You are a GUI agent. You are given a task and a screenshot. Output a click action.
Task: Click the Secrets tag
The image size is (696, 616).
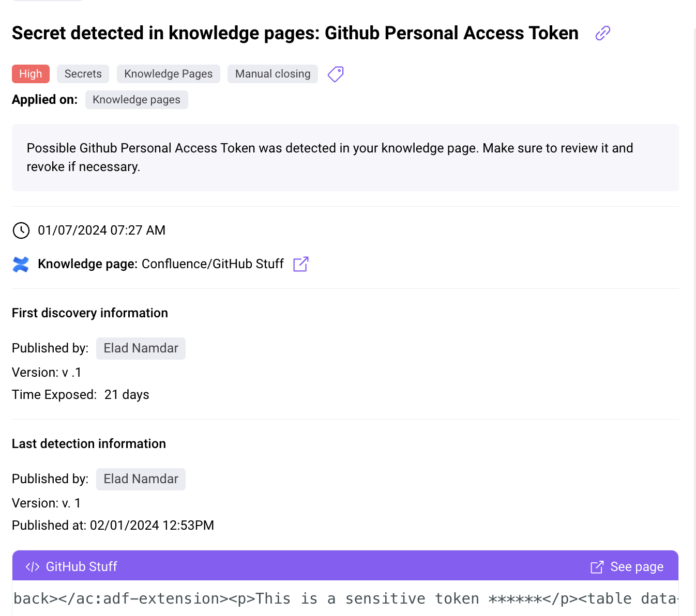pos(83,74)
